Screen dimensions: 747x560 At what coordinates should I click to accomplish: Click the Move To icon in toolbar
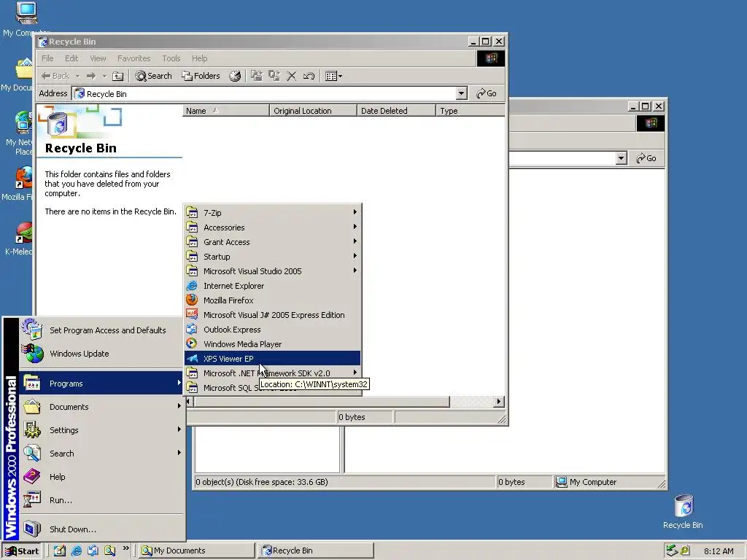pos(256,76)
